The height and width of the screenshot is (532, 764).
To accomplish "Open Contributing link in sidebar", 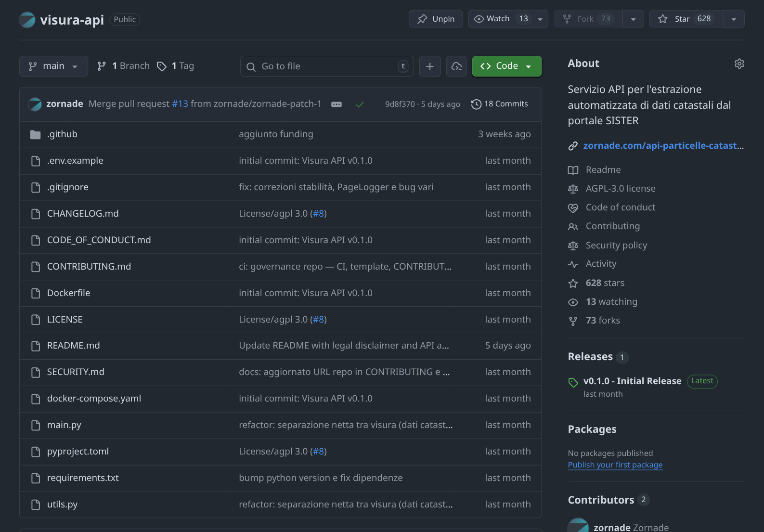I will coord(613,226).
